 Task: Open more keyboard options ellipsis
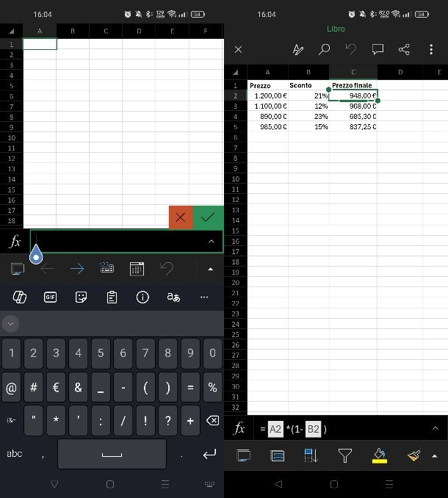(x=204, y=297)
